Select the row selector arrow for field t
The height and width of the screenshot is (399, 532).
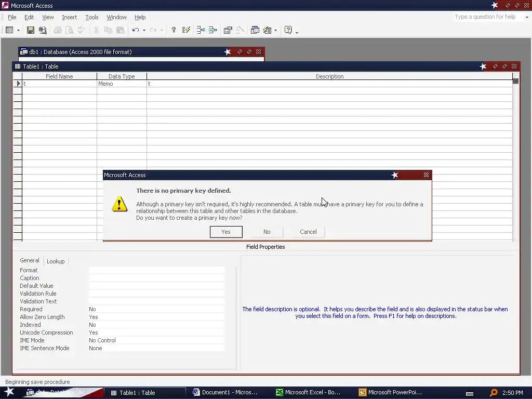coord(18,84)
